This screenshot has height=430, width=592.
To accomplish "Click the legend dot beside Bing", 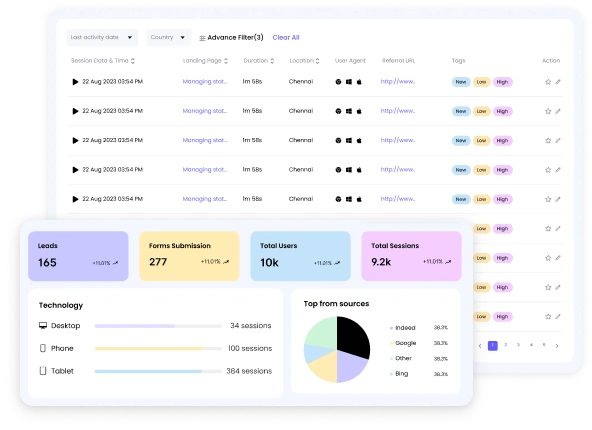I will point(391,374).
